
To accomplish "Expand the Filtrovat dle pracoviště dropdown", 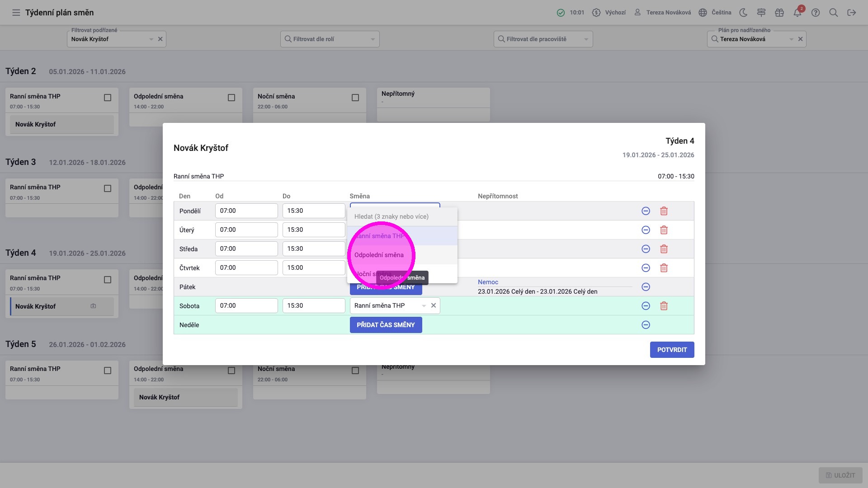I will click(586, 39).
